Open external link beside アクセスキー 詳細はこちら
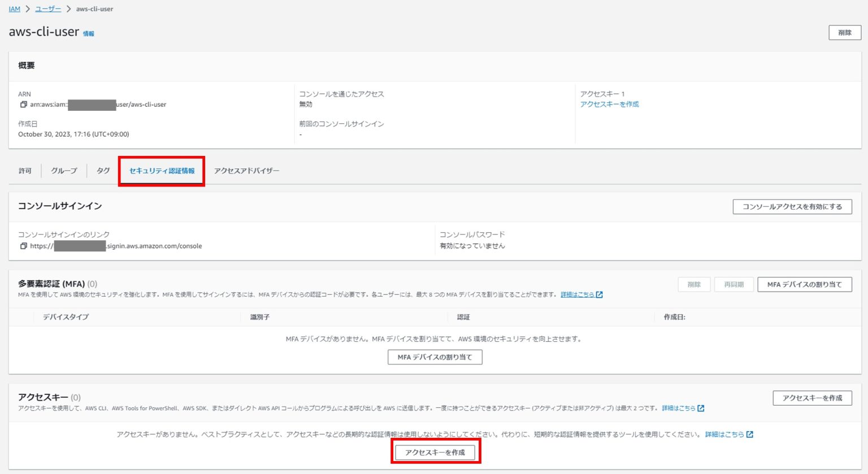 (701, 408)
